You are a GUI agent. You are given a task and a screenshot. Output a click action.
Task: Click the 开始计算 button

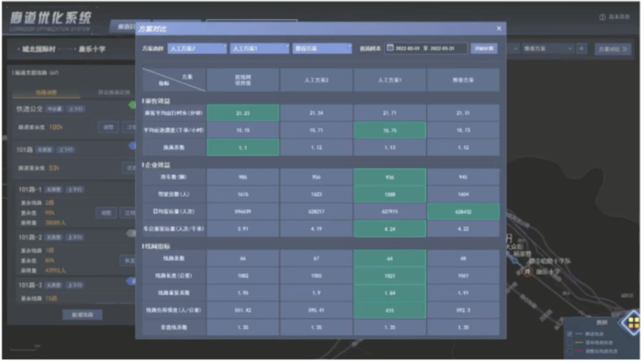[484, 49]
